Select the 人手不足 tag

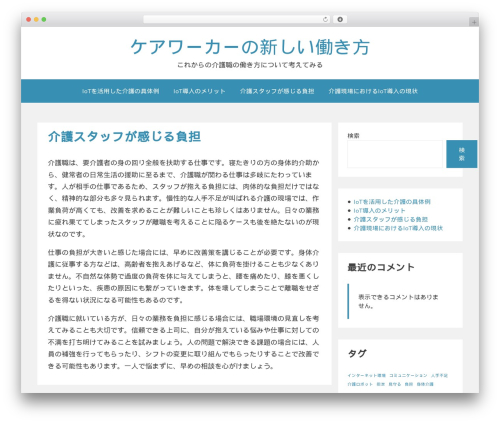tap(439, 375)
